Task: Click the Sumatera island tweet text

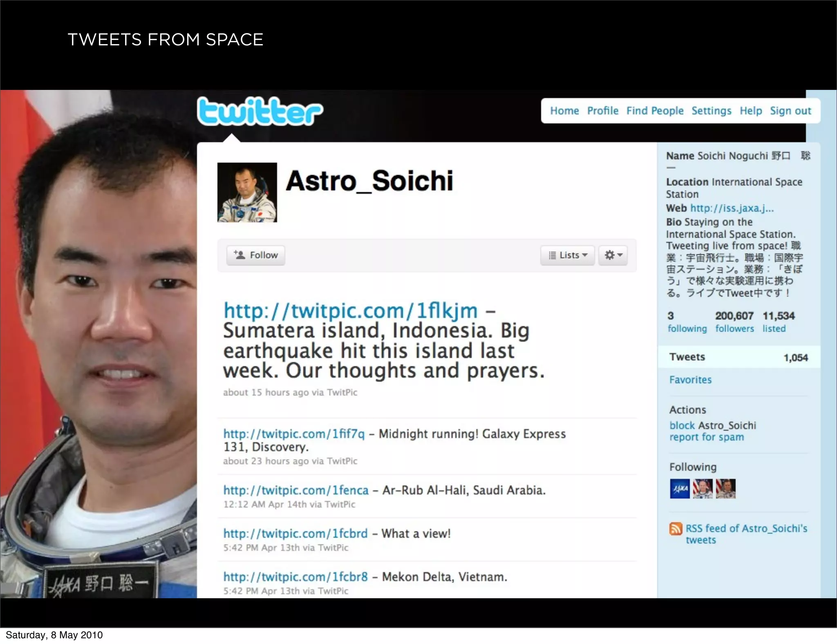Action: coord(384,351)
